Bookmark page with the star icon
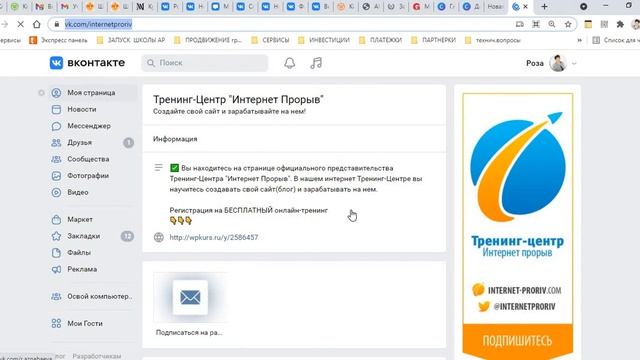The width and height of the screenshot is (640, 360). pos(568,24)
